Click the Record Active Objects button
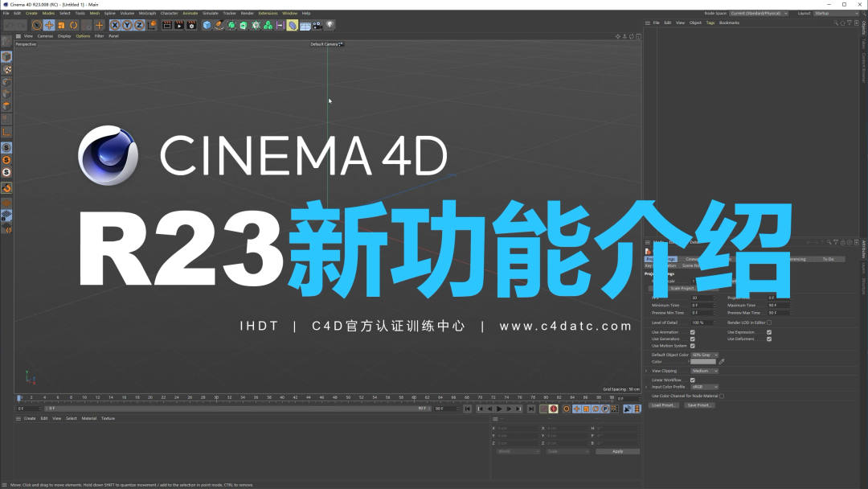The height and width of the screenshot is (489, 868). click(x=543, y=409)
